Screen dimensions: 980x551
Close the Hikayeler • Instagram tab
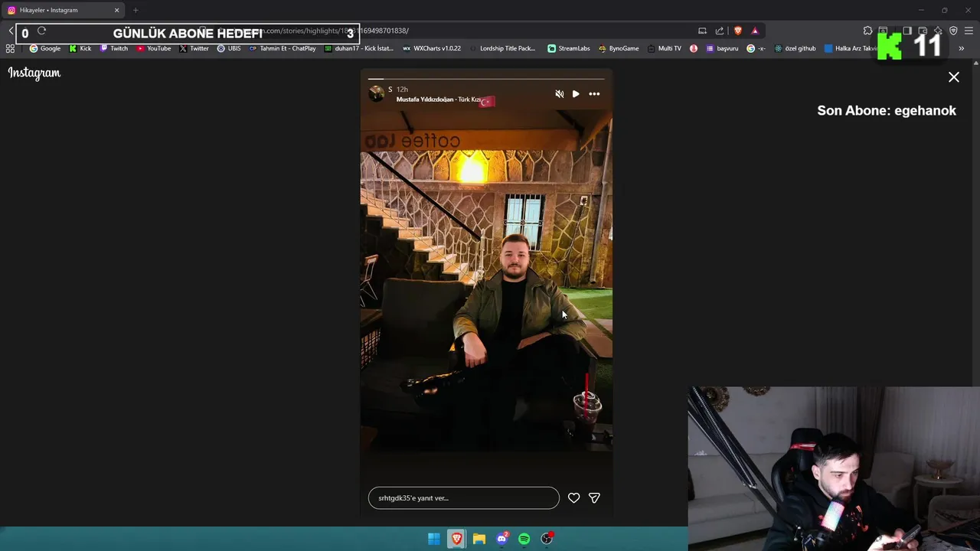[x=116, y=10]
